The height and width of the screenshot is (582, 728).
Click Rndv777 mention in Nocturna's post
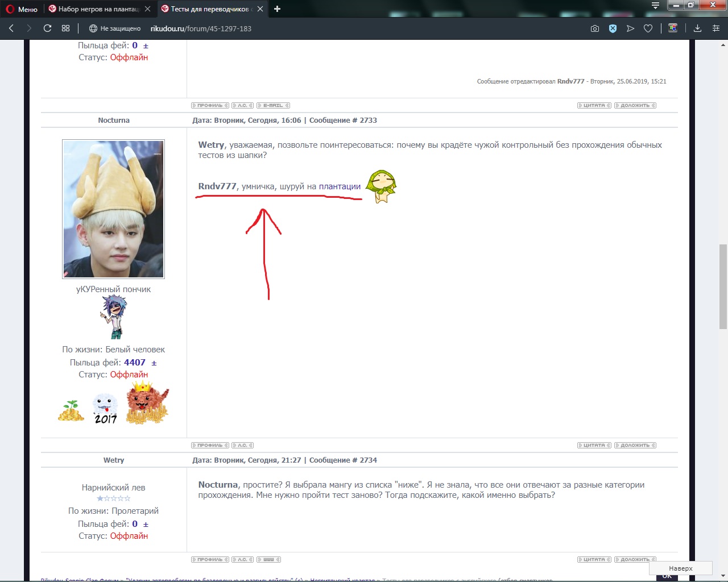[x=217, y=186]
